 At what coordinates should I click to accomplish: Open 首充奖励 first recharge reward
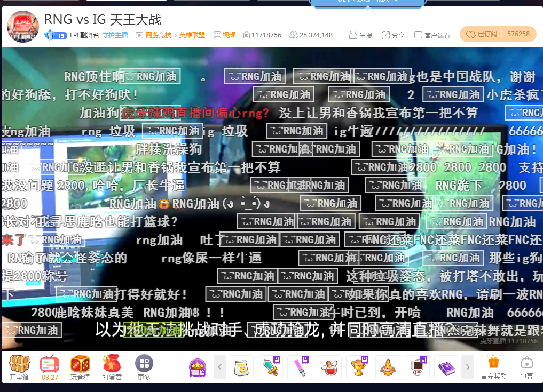pyautogui.click(x=493, y=367)
